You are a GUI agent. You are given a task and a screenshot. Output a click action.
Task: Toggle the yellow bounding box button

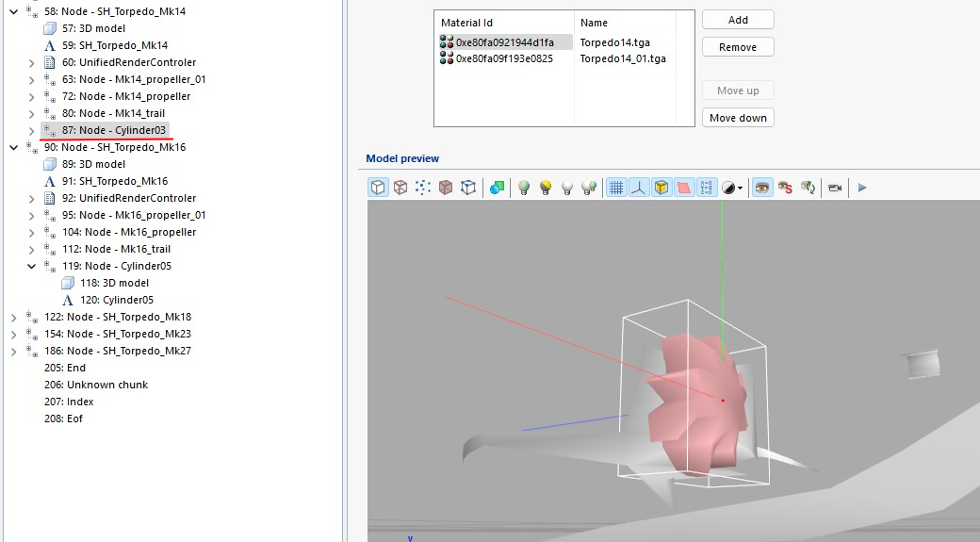pyautogui.click(x=661, y=188)
